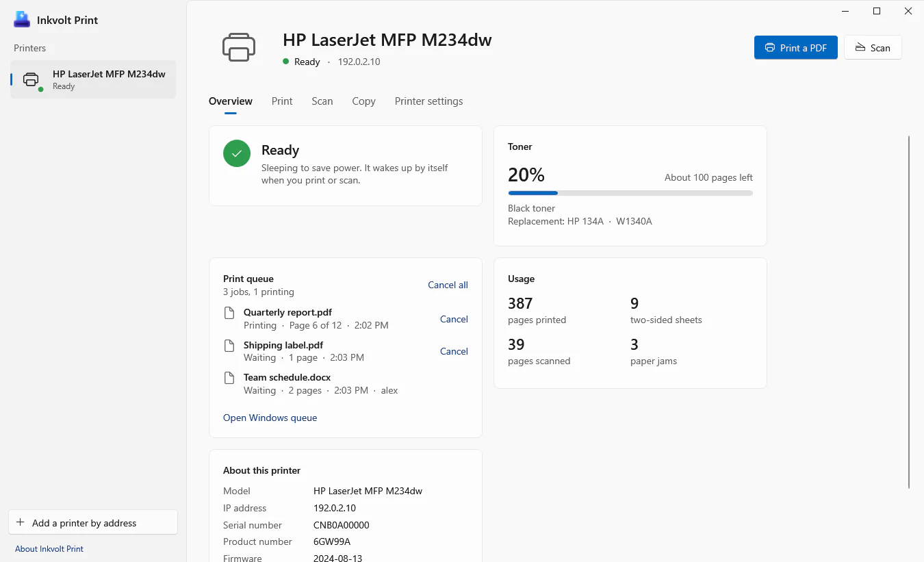The height and width of the screenshot is (562, 924).
Task: Click the Quarterly report.pdf file icon
Action: pyautogui.click(x=230, y=313)
